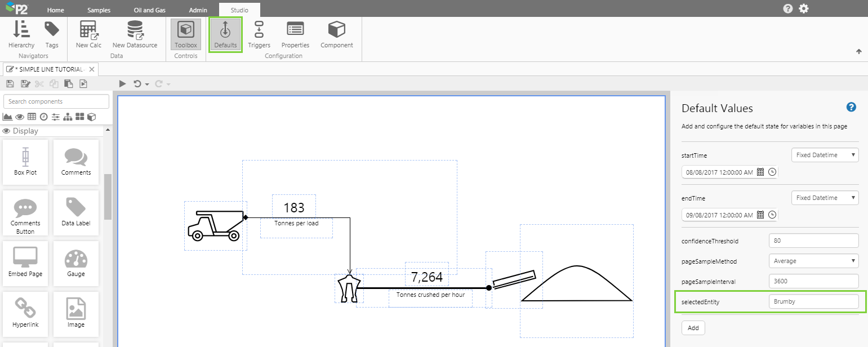Click the Paste icon in editing toolbar

click(x=69, y=84)
